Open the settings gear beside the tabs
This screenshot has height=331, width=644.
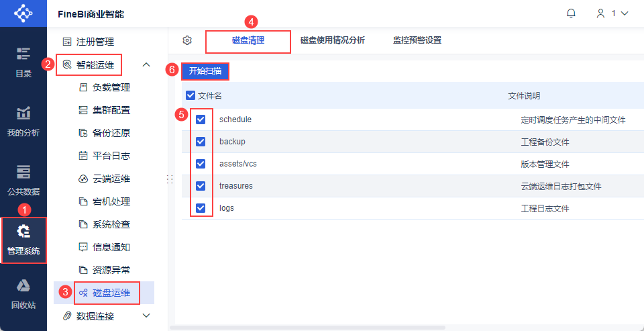pos(187,40)
